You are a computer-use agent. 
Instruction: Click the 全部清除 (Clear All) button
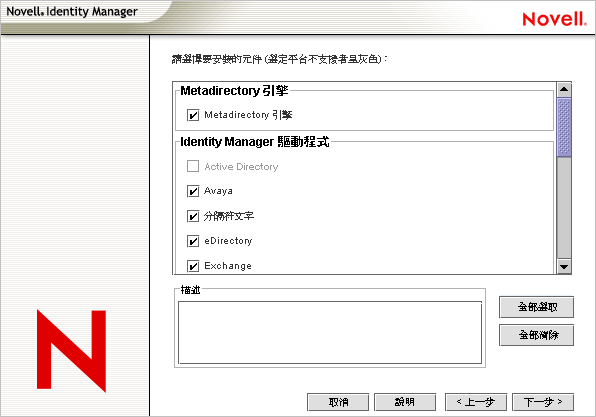[x=536, y=335]
